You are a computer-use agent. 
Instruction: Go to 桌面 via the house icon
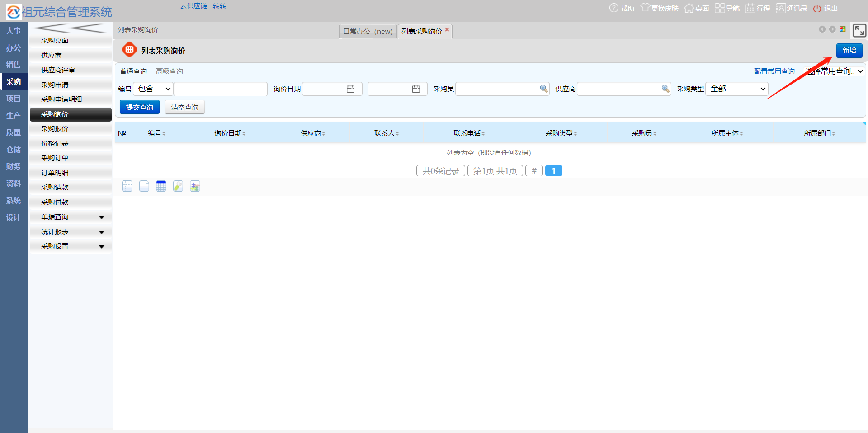[689, 8]
